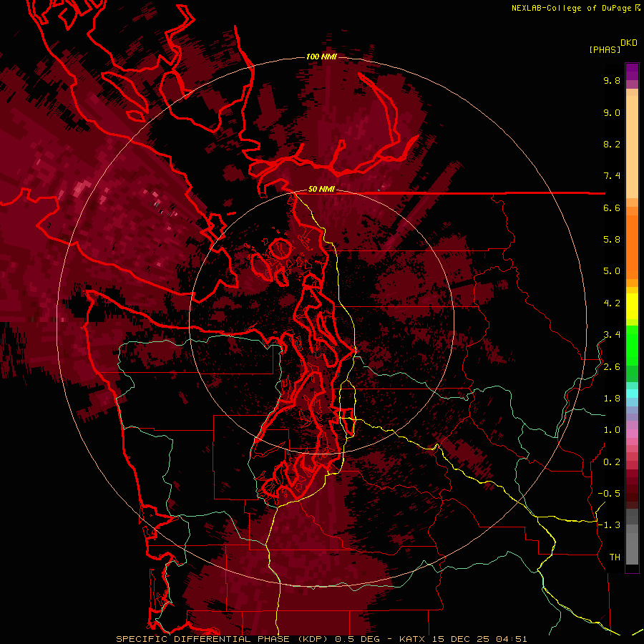Click the 9.0 scale value

click(612, 112)
